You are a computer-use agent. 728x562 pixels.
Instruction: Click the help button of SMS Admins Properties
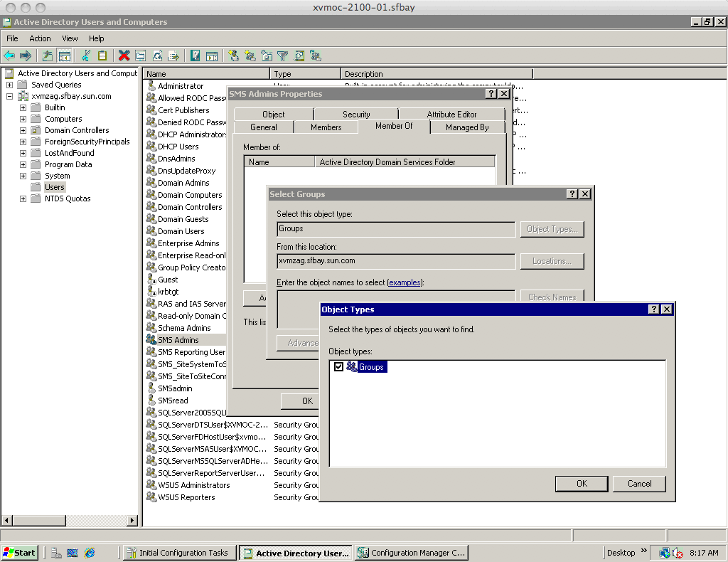[x=491, y=93]
